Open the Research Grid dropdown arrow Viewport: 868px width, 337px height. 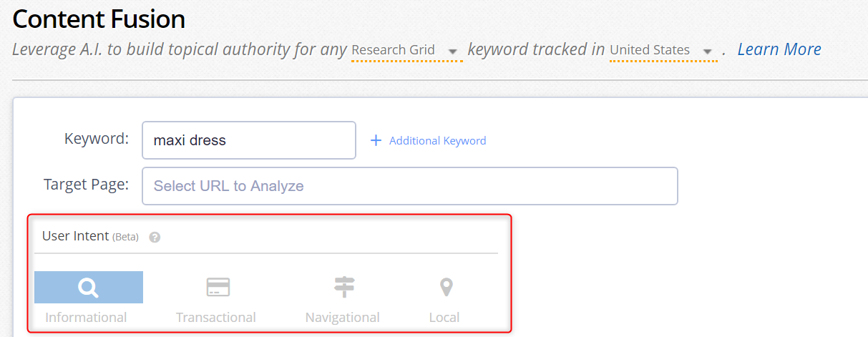(452, 52)
